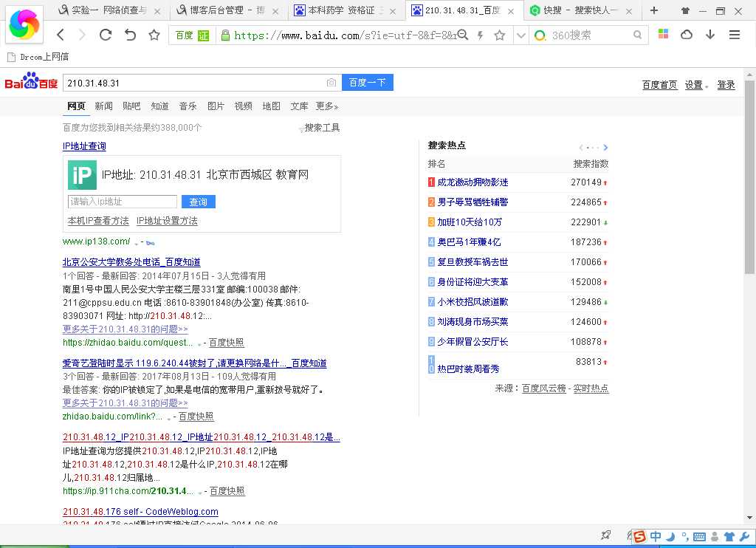Image resolution: width=756 pixels, height=548 pixels.
Task: Open the colorful apps grid icon
Action: tap(664, 34)
